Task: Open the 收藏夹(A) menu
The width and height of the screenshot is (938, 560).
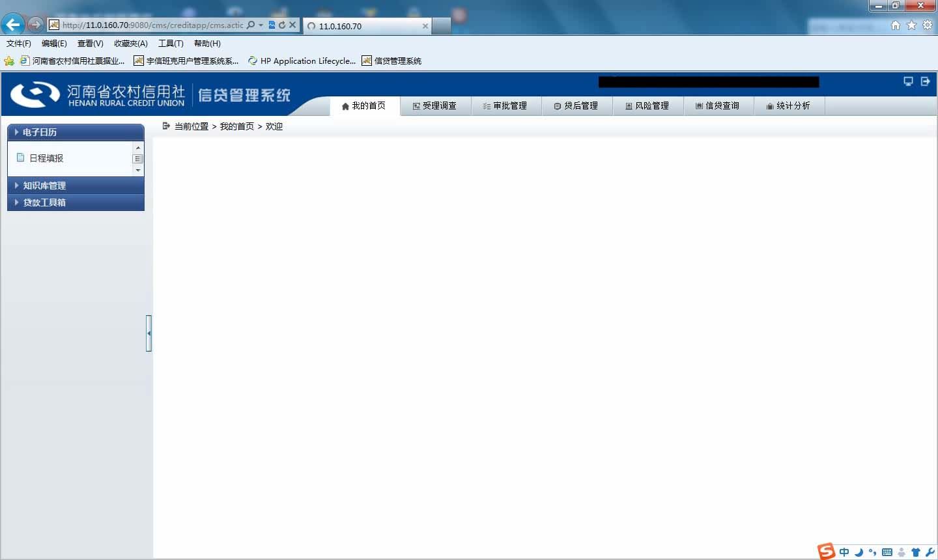Action: point(131,44)
